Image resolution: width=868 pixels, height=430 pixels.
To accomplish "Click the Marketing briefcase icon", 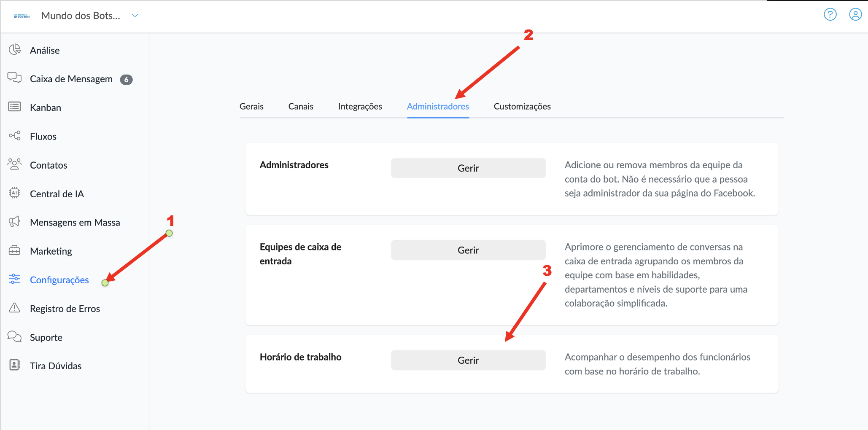I will pyautogui.click(x=14, y=250).
